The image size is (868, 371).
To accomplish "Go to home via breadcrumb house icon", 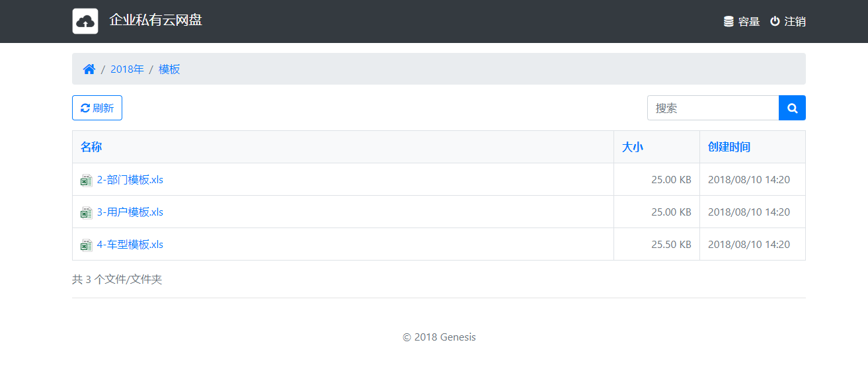I will coord(89,69).
